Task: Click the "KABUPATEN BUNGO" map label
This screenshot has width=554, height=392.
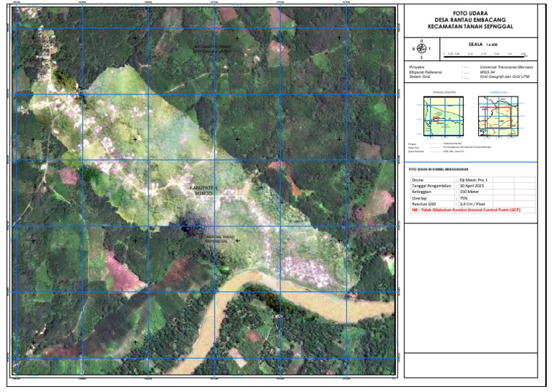Action: coord(204,190)
